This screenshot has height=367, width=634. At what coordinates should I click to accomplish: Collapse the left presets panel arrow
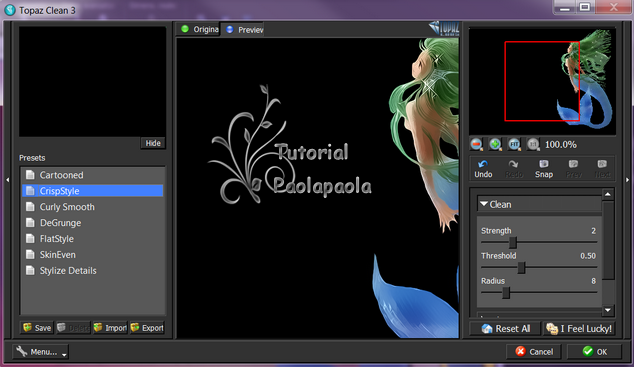7,180
